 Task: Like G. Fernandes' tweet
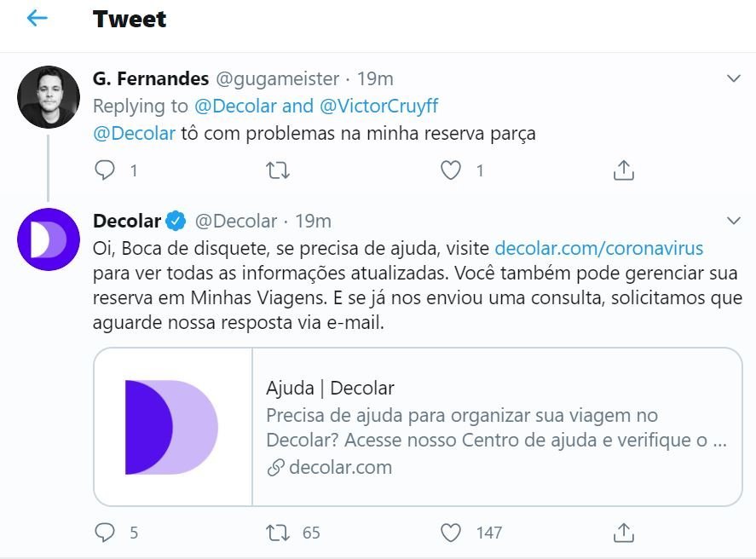[x=451, y=170]
